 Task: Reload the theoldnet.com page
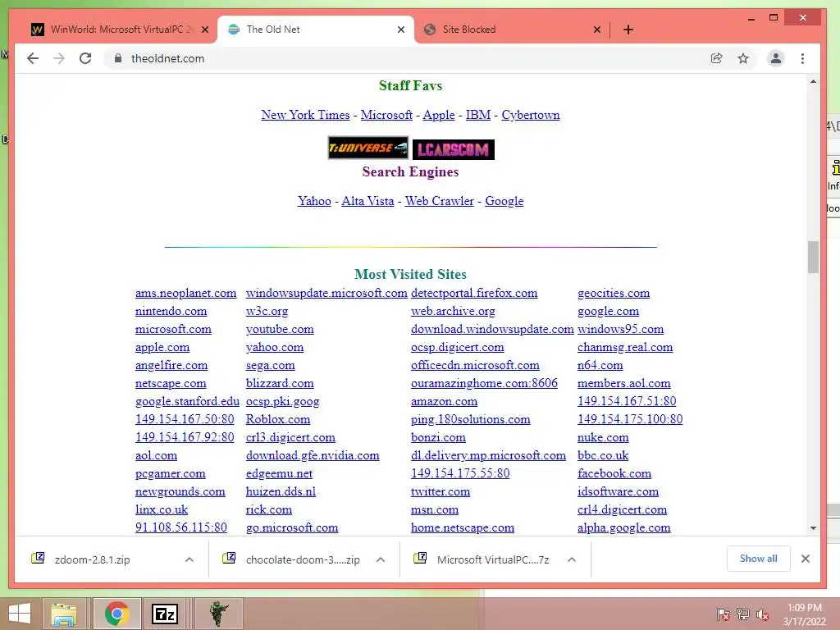[85, 58]
